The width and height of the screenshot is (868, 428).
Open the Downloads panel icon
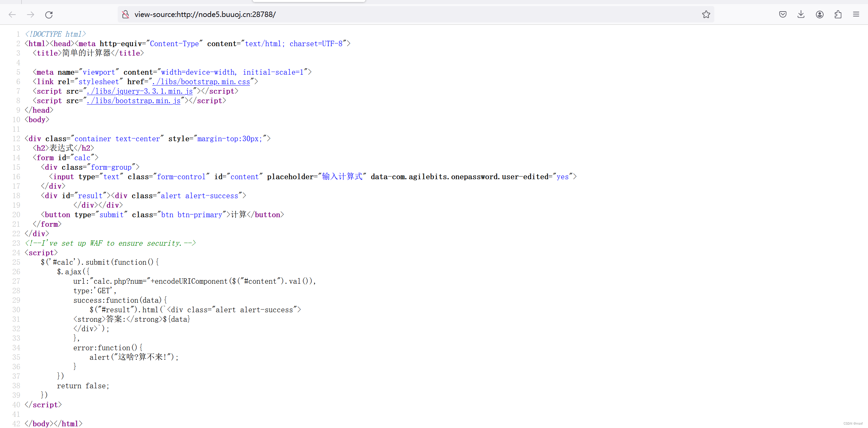801,14
